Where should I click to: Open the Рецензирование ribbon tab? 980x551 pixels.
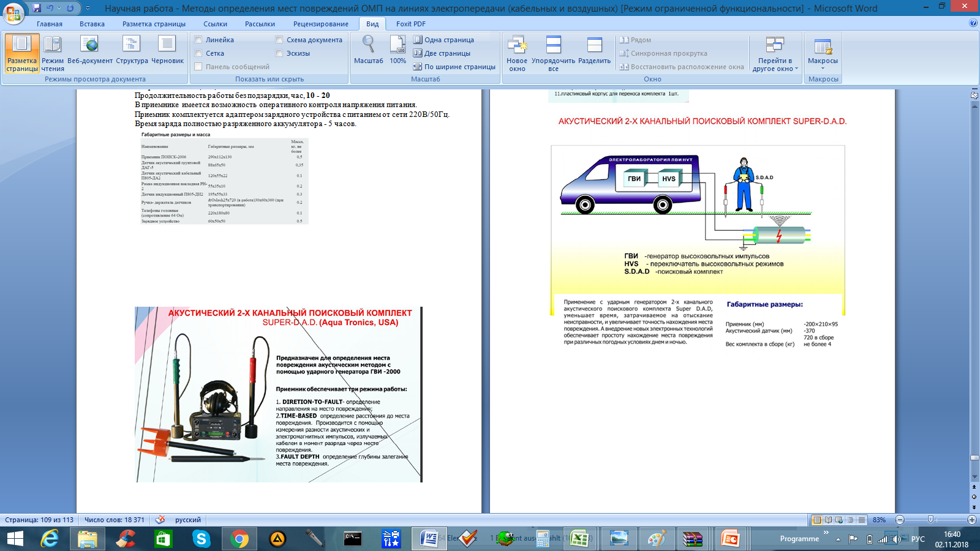(321, 24)
